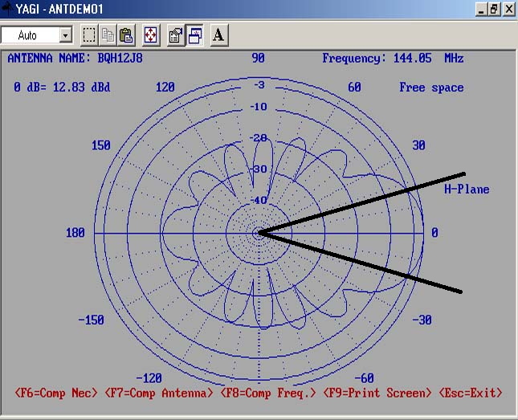
Task: Click the Background window toolbar icon
Action: click(194, 35)
